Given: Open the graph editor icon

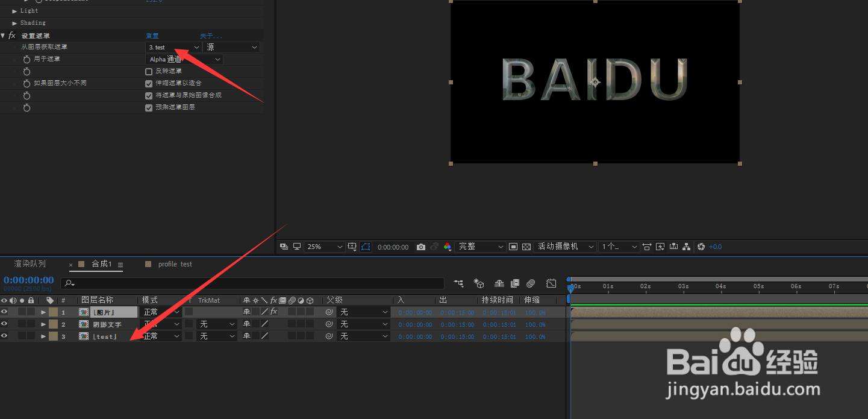Looking at the screenshot, I should coord(551,283).
